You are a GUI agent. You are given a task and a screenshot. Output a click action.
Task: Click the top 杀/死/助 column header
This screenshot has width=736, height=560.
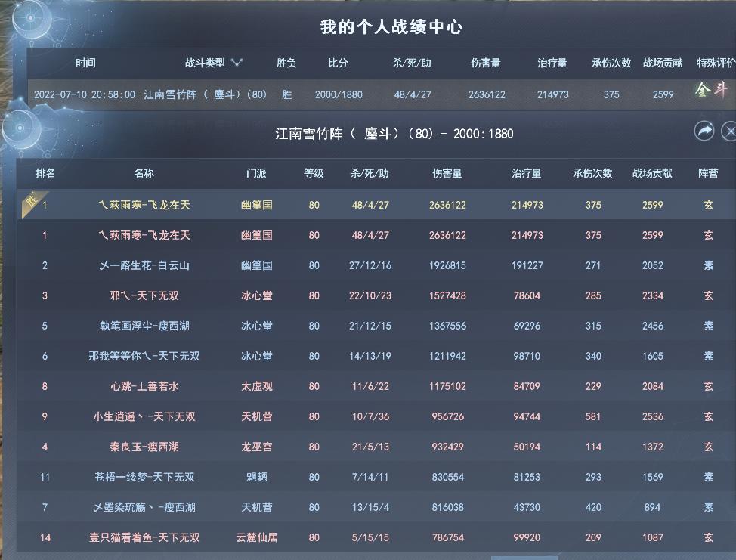click(x=412, y=63)
